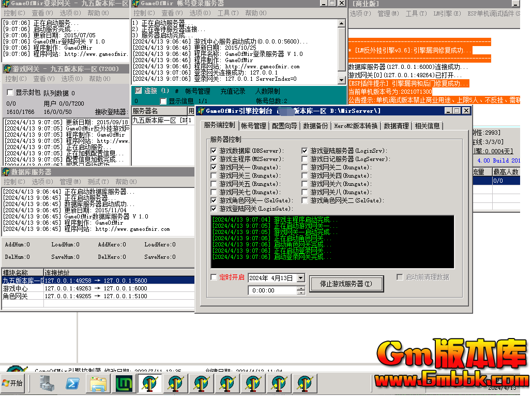Tick the 定时开启 scheduled start checkbox
532x396 pixels.
click(214, 277)
